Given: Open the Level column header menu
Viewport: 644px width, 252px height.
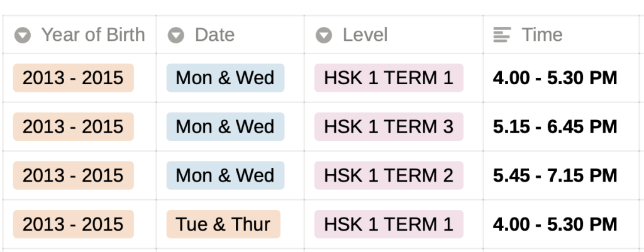Looking at the screenshot, I should click(x=394, y=35).
